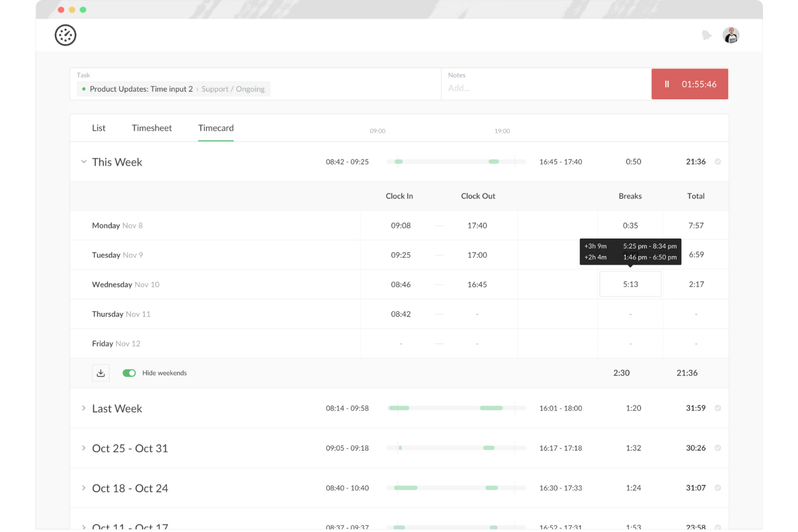Open your profile avatar menu
This screenshot has height=532, width=798.
coord(731,34)
